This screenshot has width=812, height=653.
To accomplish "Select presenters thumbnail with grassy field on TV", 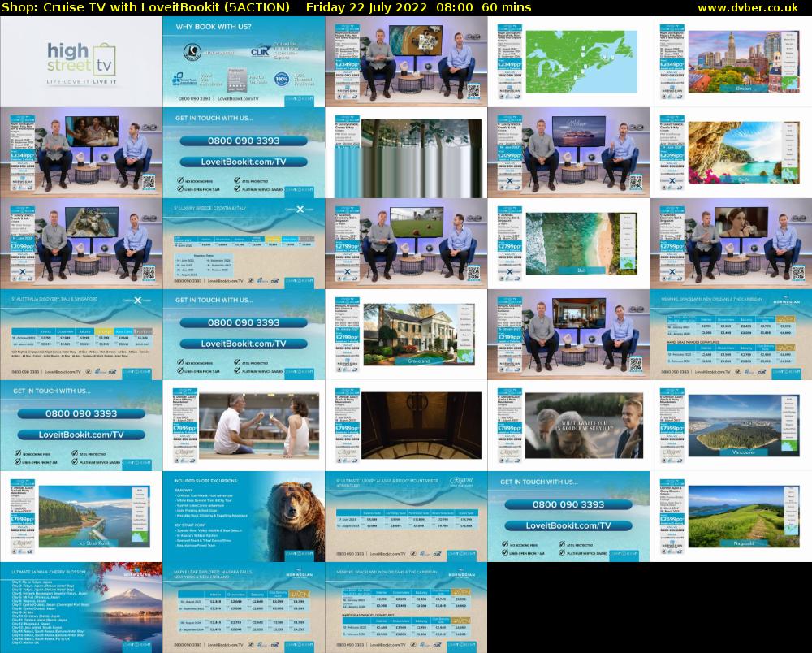I will [x=406, y=244].
